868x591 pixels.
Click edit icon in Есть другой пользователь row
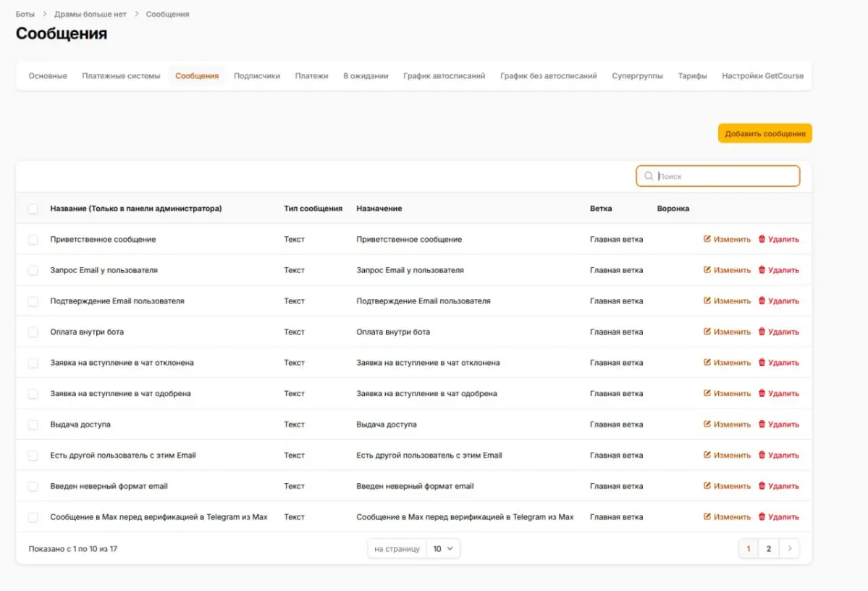707,455
